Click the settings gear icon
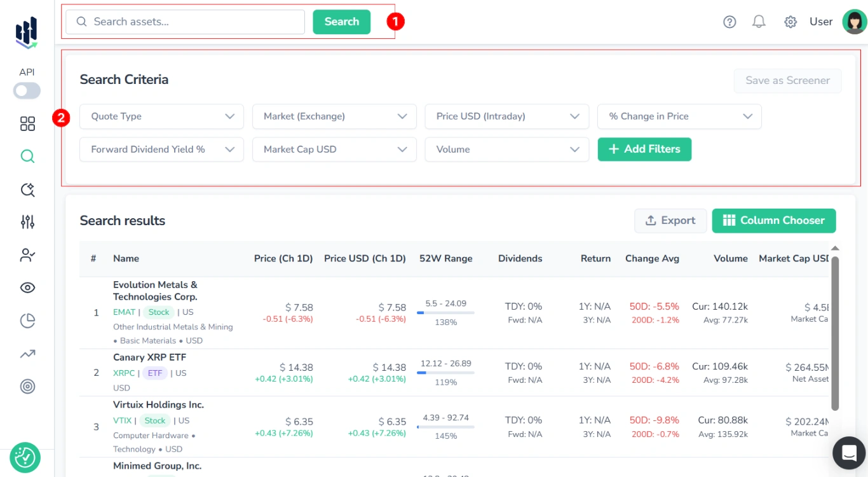Image resolution: width=868 pixels, height=477 pixels. 790,21
